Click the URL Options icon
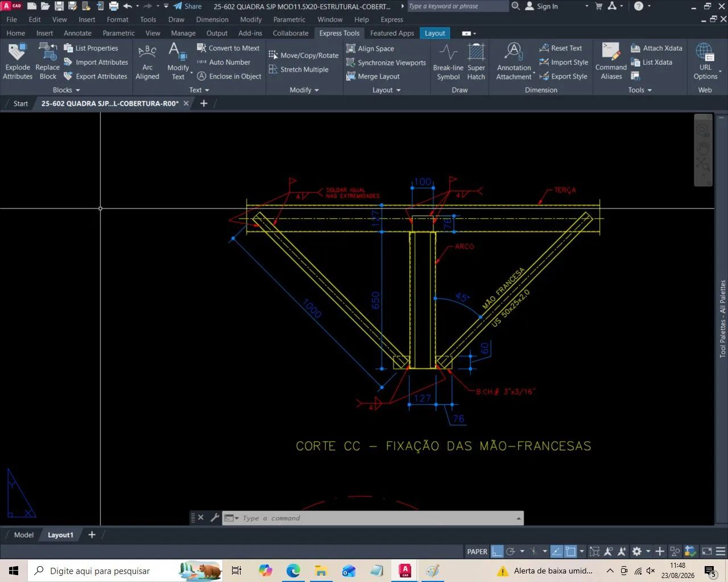Image resolution: width=728 pixels, height=582 pixels. tap(705, 61)
